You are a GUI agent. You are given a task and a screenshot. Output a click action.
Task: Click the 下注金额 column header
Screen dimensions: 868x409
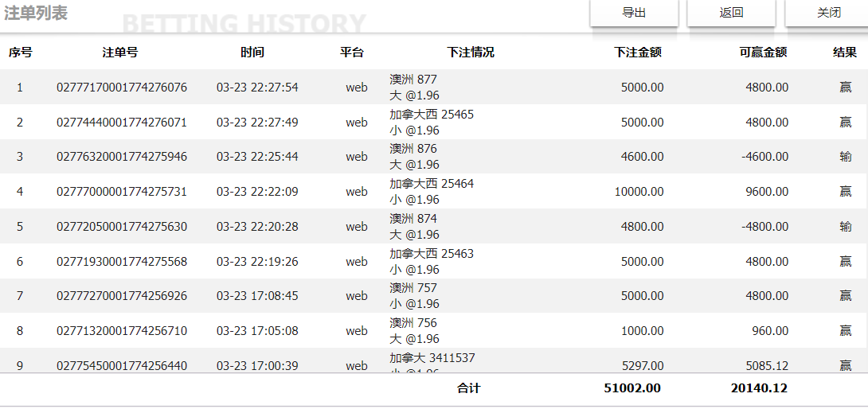coord(638,53)
